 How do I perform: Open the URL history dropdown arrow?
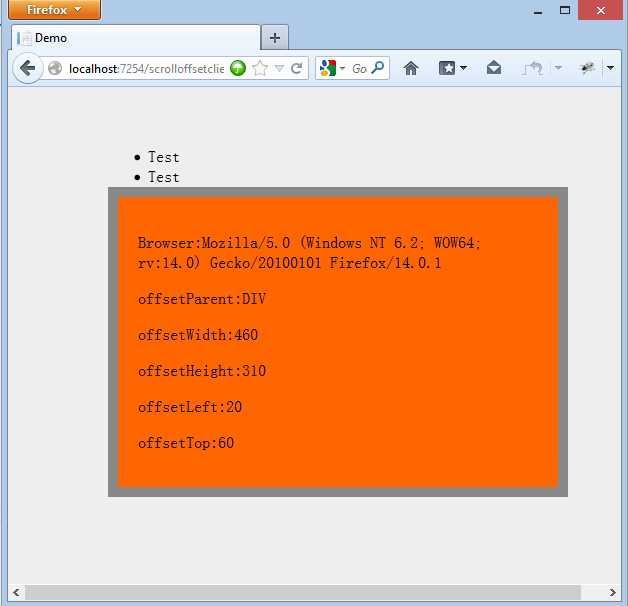280,69
